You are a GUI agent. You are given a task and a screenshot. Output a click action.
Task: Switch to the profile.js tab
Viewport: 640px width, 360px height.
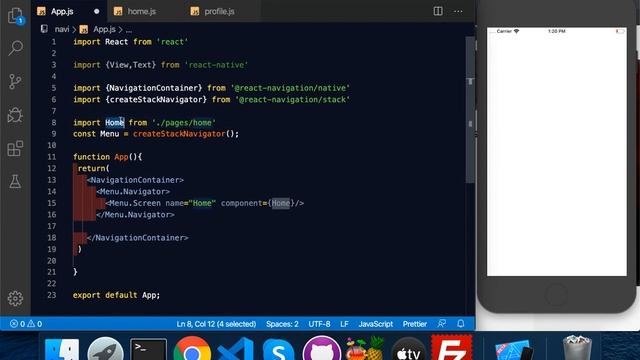pos(219,11)
